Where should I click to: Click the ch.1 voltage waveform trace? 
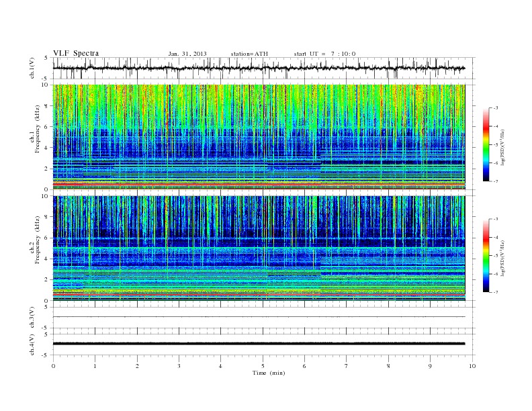[x=259, y=68]
